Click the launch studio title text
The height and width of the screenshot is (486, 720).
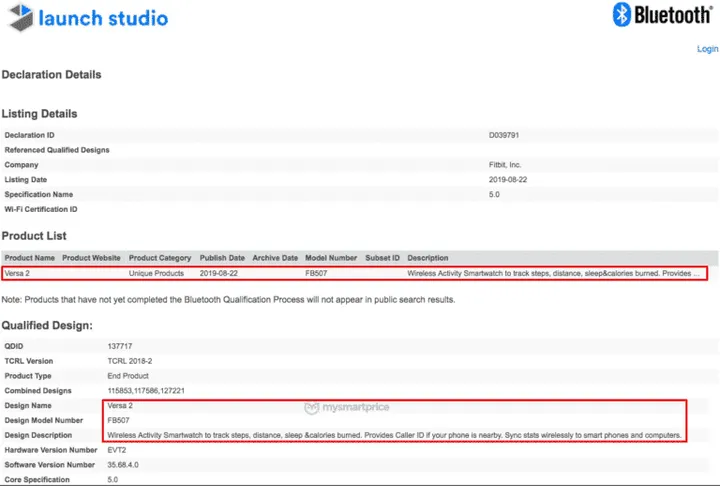(103, 18)
